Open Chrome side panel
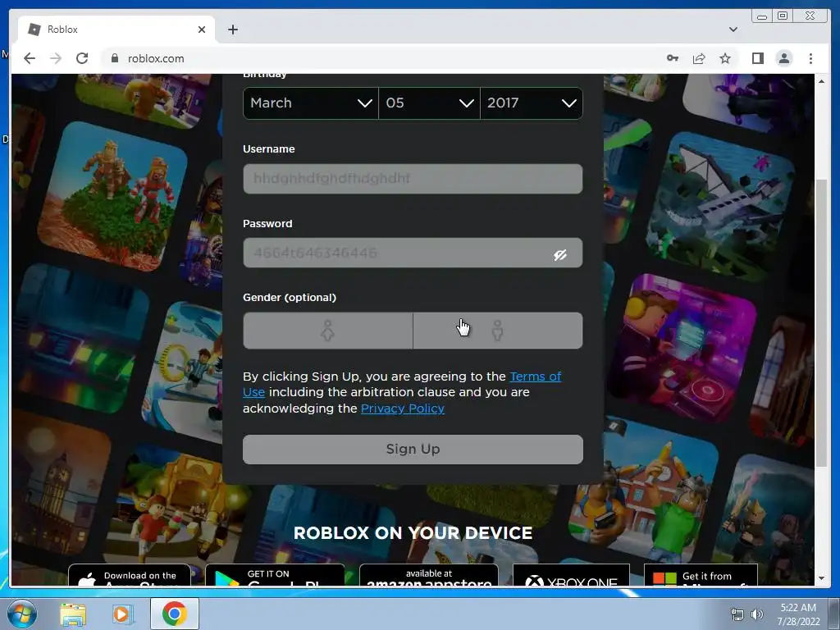 757,58
